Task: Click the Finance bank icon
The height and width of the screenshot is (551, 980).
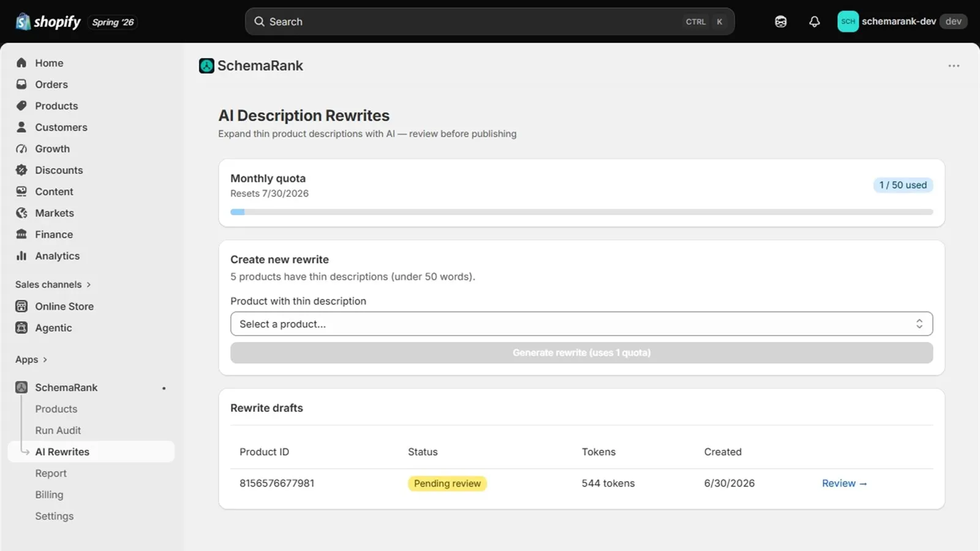Action: 21,234
